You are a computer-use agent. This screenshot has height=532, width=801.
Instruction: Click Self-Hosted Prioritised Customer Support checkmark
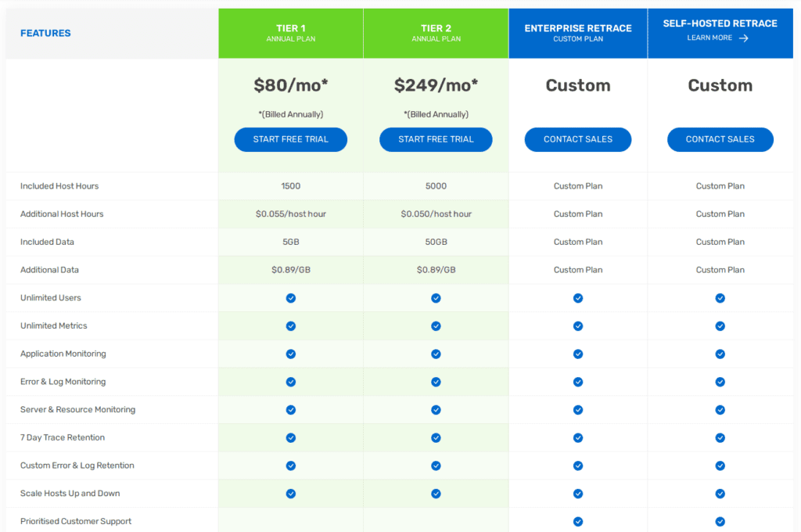(x=720, y=522)
